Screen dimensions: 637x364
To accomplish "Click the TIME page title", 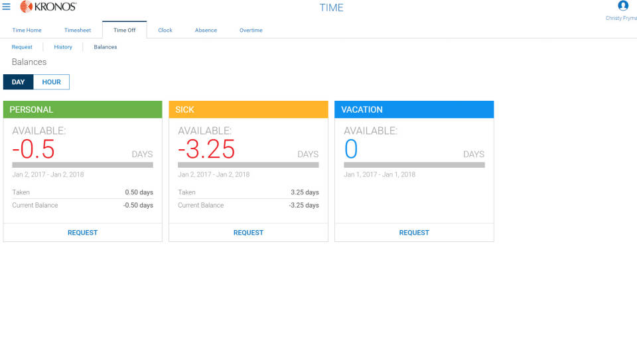I will click(x=332, y=8).
